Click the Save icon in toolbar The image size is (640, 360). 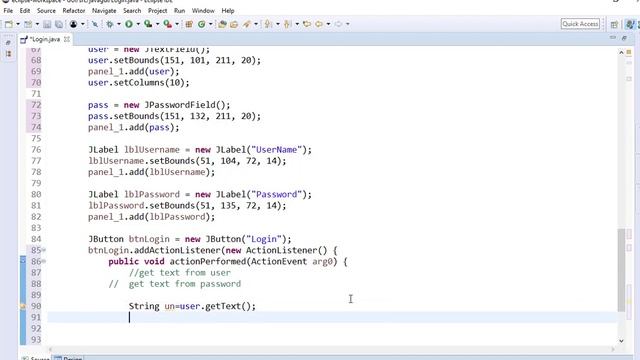click(47, 24)
